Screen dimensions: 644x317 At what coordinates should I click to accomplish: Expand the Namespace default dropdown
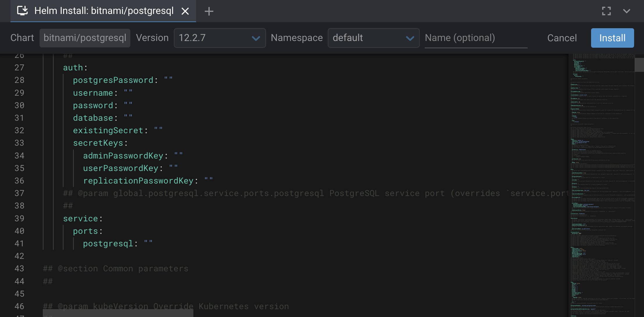coord(373,38)
